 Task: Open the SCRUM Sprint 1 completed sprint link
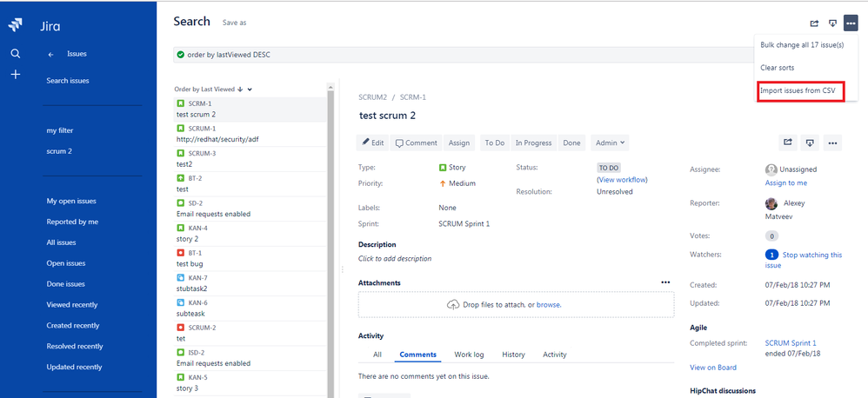point(791,342)
